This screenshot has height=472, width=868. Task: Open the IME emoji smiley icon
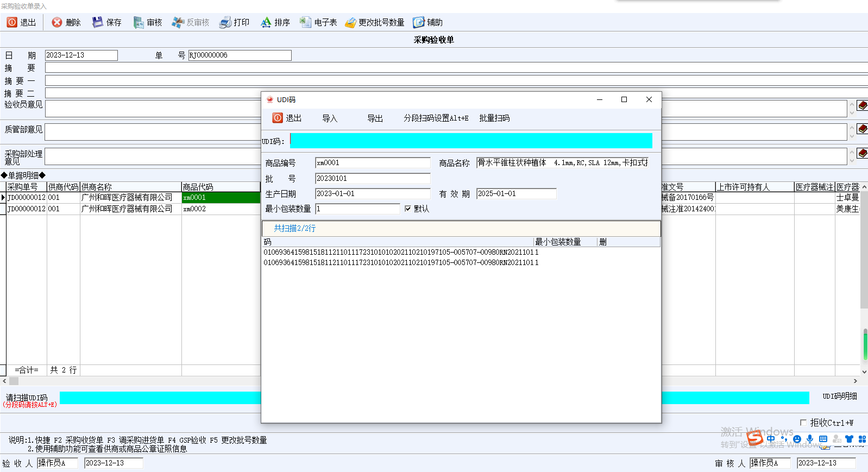pos(797,439)
